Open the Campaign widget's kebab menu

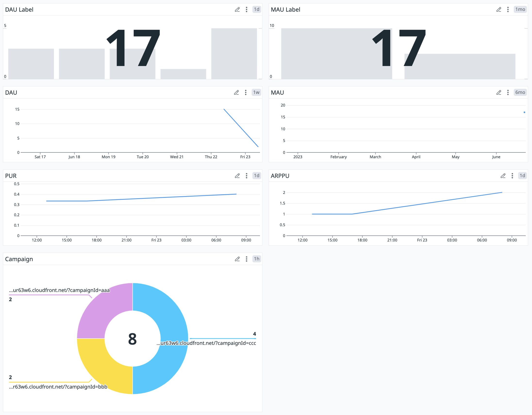click(246, 259)
